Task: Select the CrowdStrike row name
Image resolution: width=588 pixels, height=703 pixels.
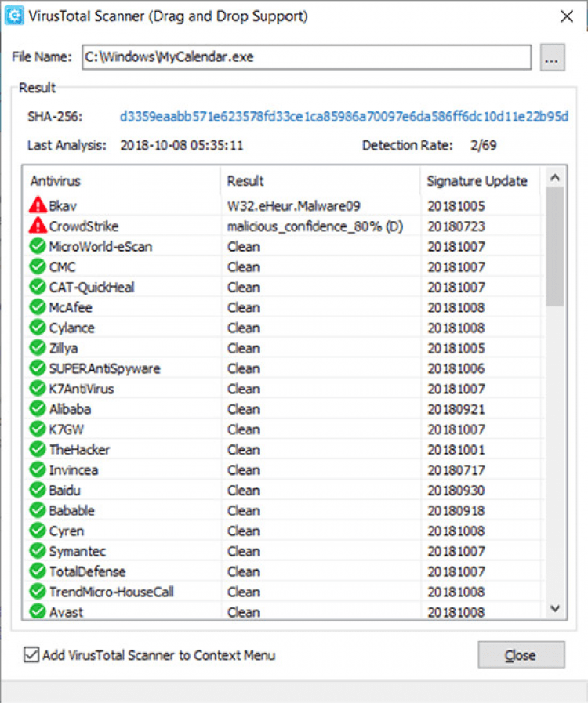Action: (83, 226)
